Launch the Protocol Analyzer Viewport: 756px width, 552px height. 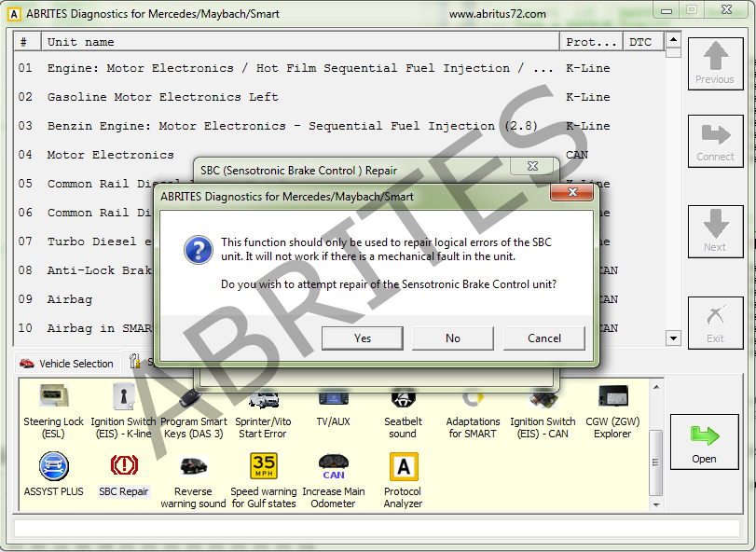click(x=403, y=481)
